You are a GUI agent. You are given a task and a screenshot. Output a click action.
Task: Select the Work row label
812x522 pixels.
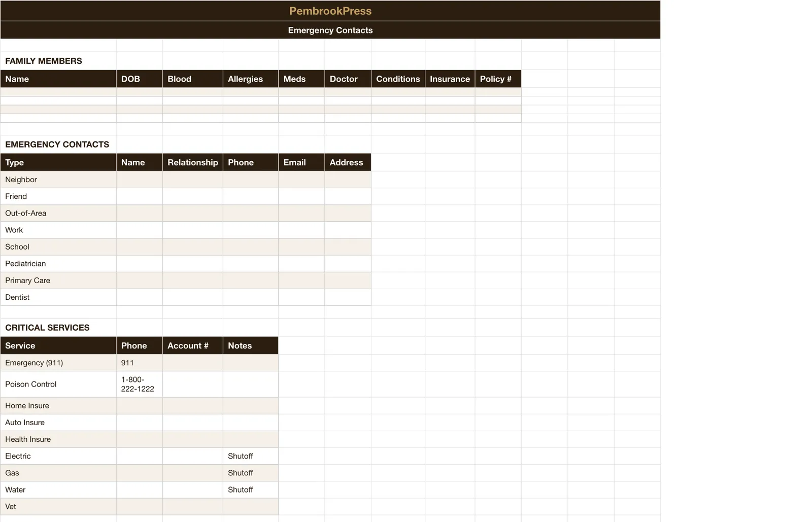[58, 230]
